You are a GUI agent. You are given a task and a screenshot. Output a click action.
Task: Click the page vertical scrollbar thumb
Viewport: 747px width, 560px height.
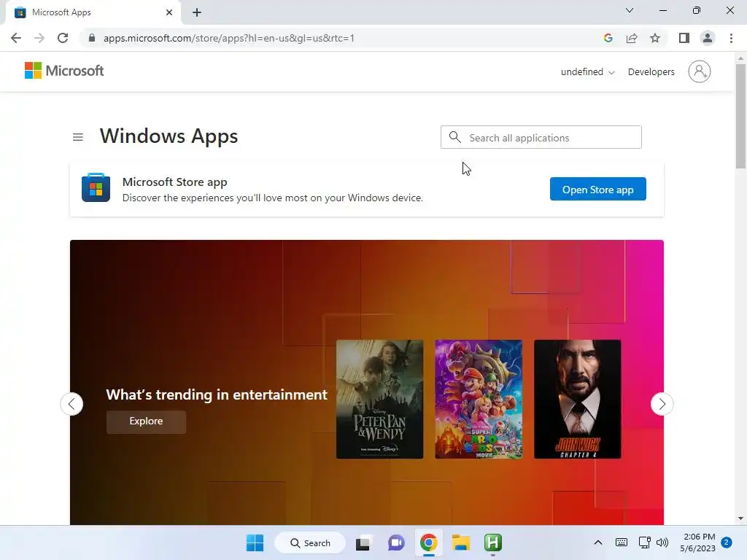(740, 116)
